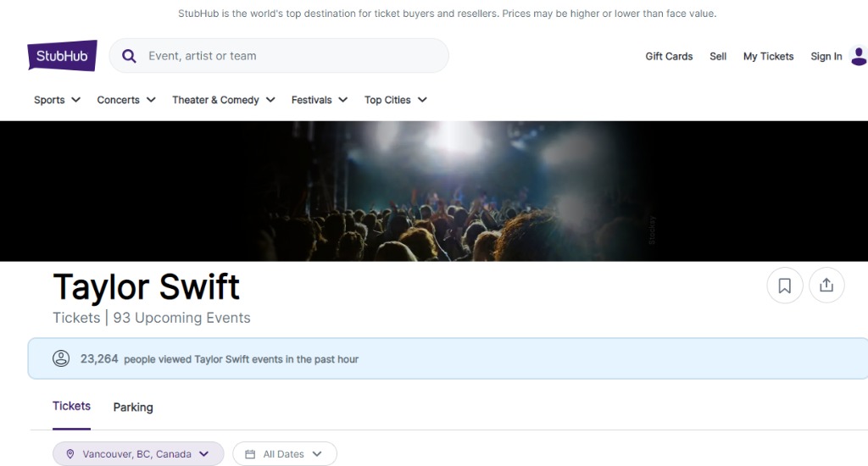Go to My Tickets
868x466 pixels.
(x=768, y=56)
